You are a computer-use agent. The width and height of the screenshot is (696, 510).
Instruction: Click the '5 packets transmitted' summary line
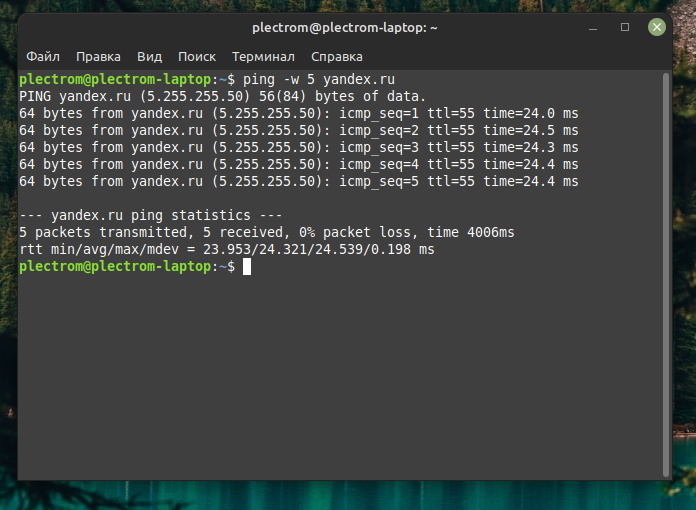coord(267,232)
